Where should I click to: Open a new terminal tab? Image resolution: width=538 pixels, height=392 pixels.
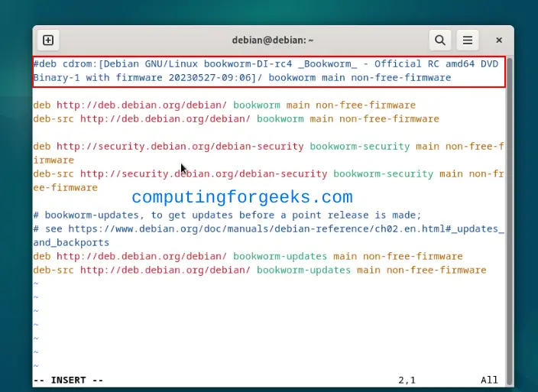click(x=48, y=40)
